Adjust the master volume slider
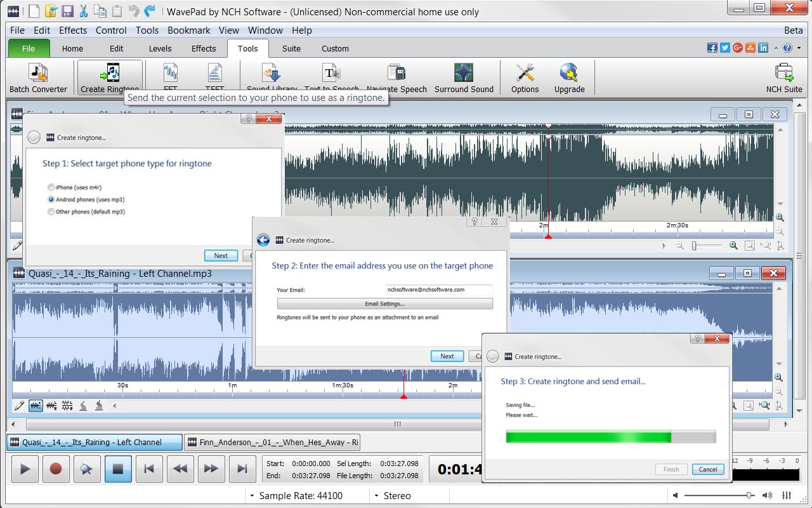The image size is (812, 508). [x=750, y=495]
